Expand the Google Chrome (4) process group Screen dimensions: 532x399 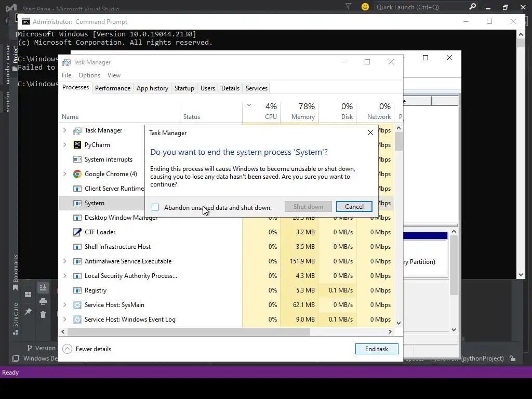(x=65, y=174)
